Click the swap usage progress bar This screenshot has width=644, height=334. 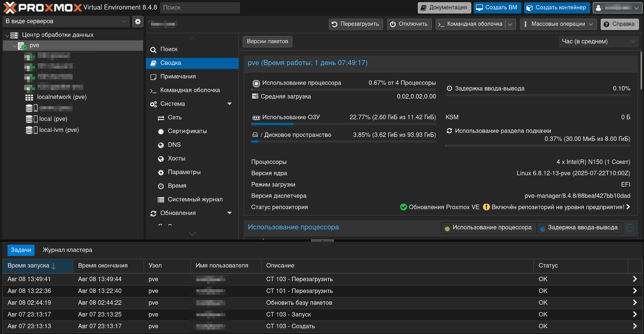coord(538,146)
